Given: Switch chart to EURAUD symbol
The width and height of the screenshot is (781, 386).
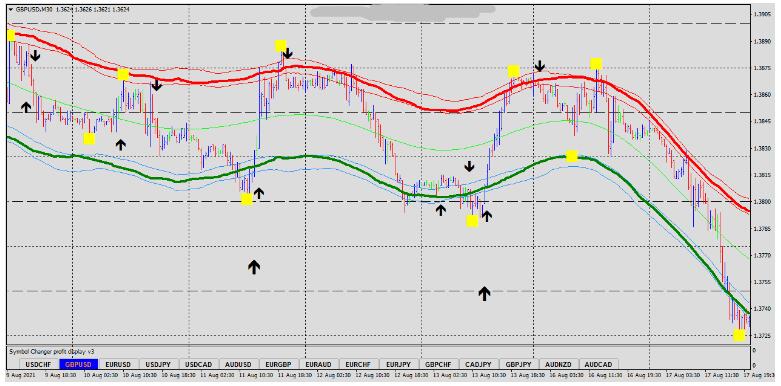Looking at the screenshot, I should (319, 364).
